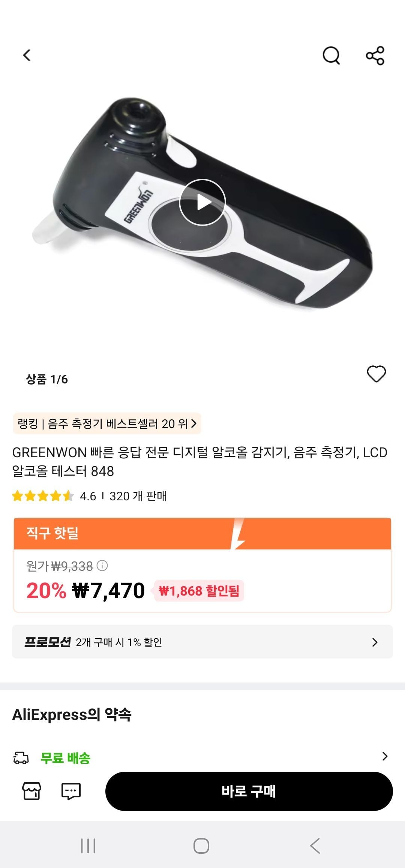Open the search icon
Screen dimensions: 405x868
(331, 56)
